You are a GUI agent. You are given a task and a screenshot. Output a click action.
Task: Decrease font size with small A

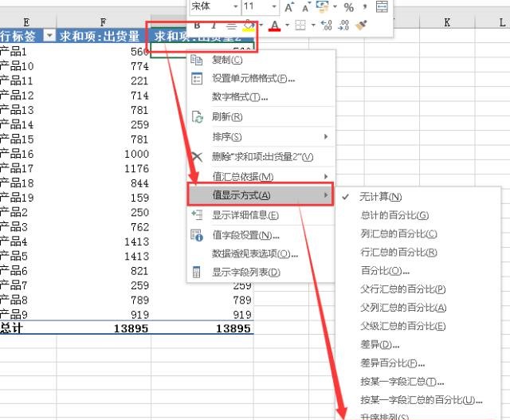(306, 7)
